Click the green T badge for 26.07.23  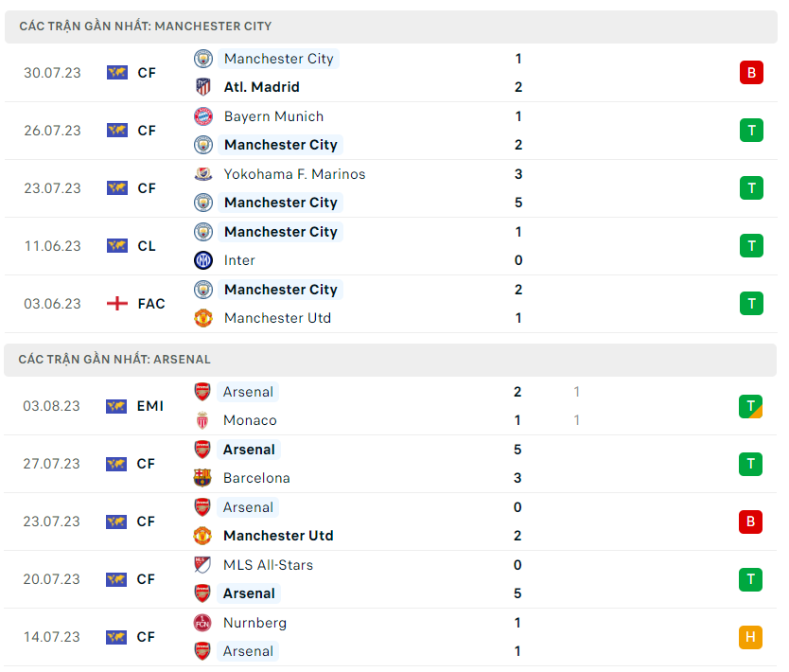point(751,131)
